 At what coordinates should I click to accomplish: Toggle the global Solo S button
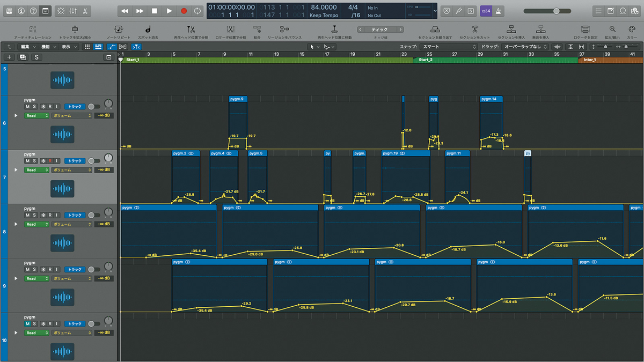click(471, 11)
